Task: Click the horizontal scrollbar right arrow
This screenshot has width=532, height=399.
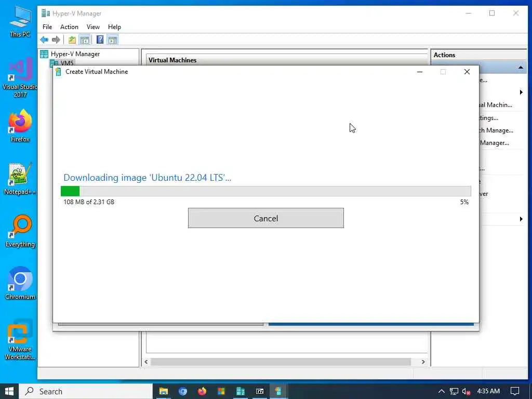Action: click(423, 362)
